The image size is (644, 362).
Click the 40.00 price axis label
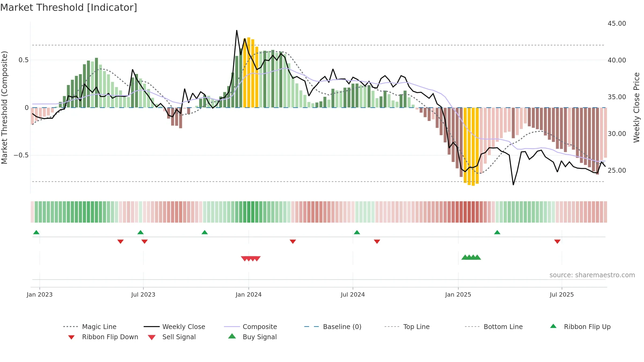pyautogui.click(x=617, y=60)
